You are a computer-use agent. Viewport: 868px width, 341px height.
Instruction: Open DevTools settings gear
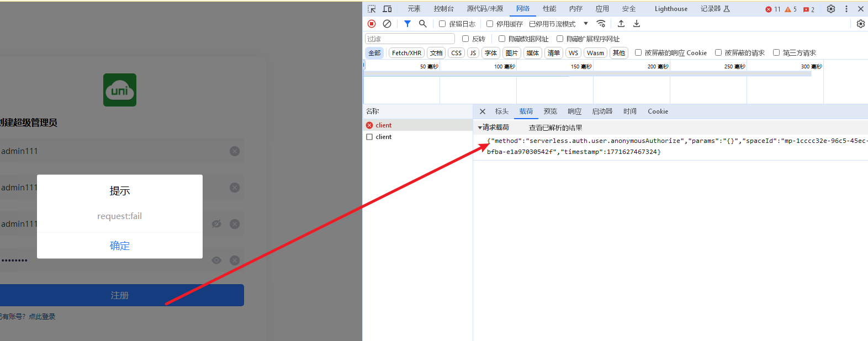(830, 9)
